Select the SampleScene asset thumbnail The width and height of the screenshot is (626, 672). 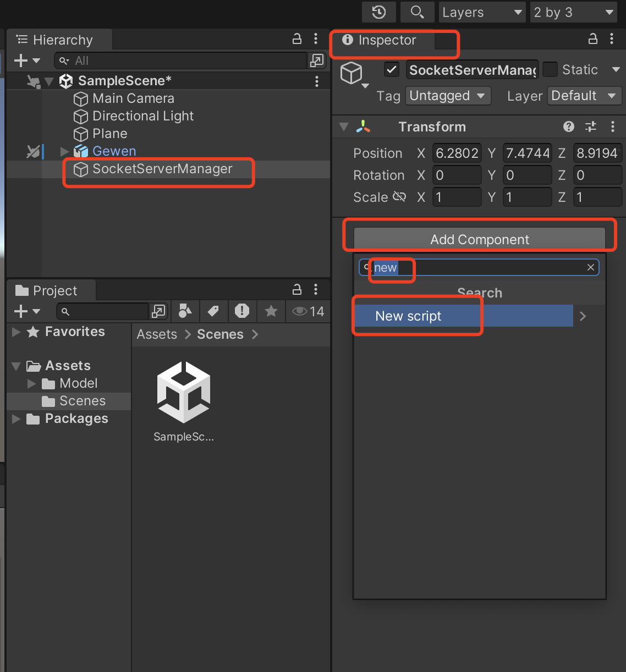(x=184, y=393)
